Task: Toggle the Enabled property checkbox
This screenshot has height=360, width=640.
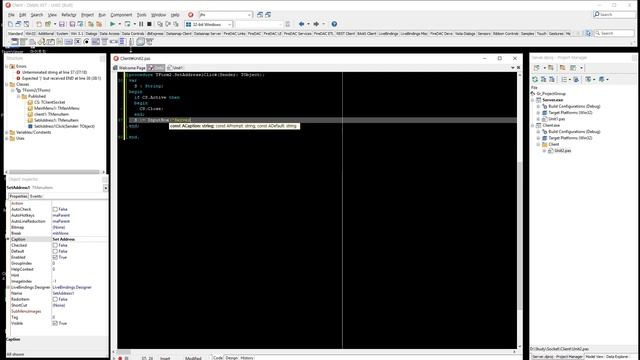Action: point(55,258)
